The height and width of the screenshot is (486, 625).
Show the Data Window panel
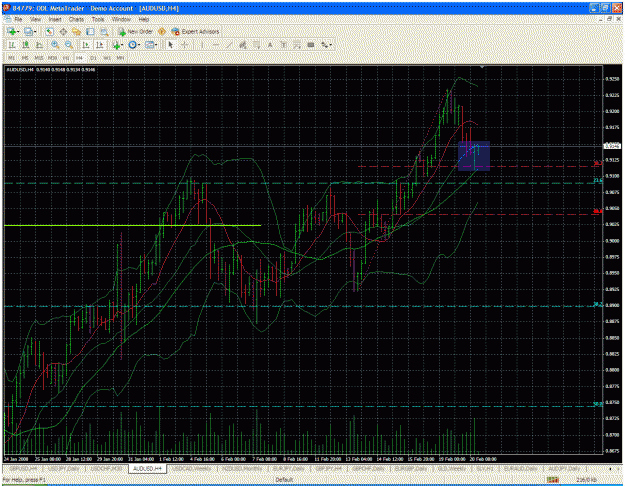coord(63,31)
